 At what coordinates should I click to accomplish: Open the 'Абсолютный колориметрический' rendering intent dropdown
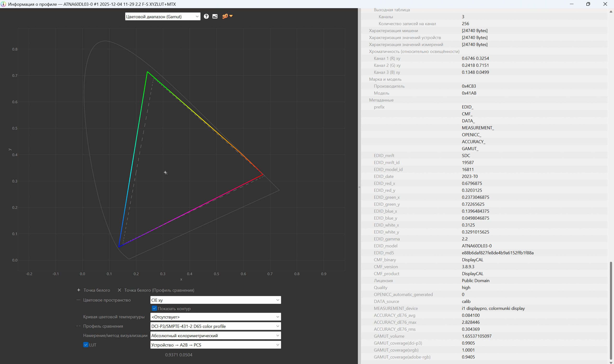215,336
